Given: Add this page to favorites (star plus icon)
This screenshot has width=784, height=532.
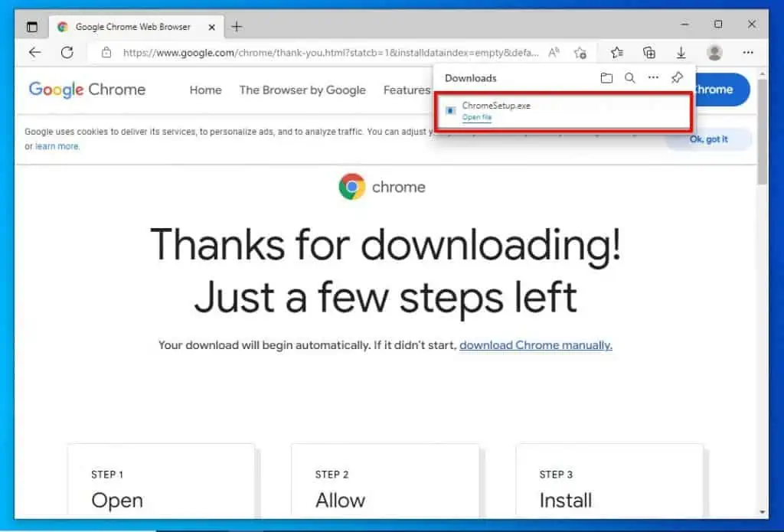Looking at the screenshot, I should click(580, 53).
